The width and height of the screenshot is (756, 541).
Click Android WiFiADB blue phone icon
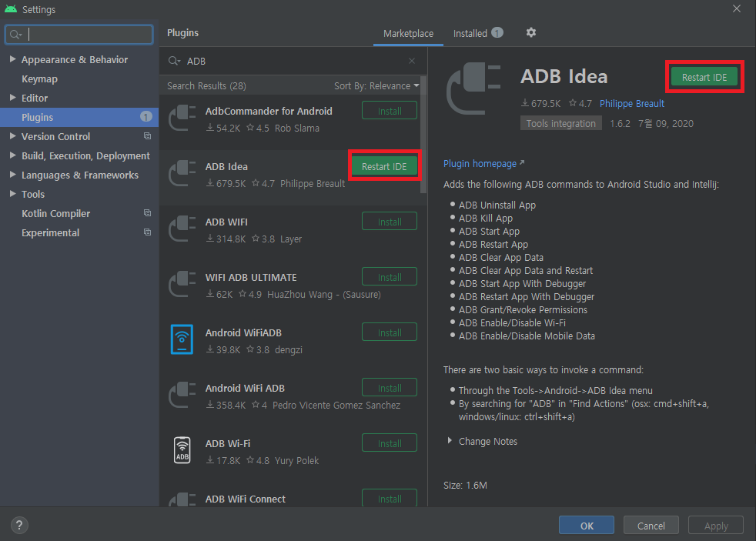(182, 339)
